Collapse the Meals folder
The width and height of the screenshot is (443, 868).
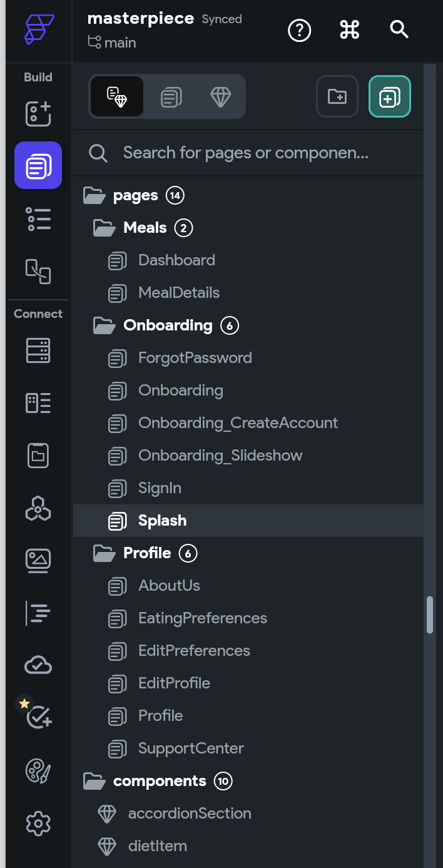(x=104, y=228)
